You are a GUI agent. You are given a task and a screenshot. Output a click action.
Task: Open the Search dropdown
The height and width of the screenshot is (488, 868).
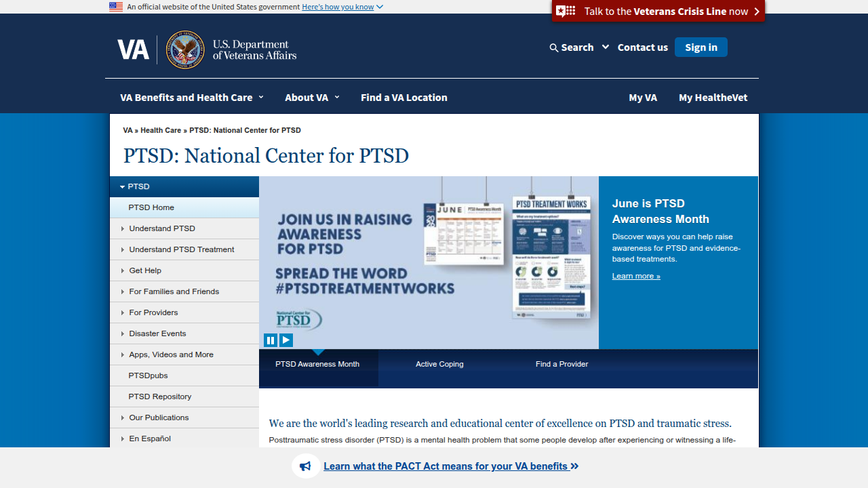coord(579,47)
